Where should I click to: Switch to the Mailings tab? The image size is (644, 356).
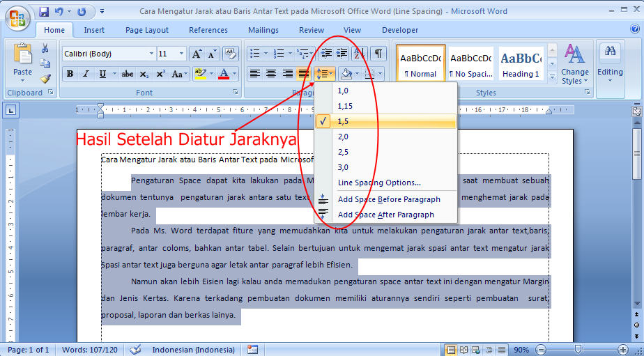(x=263, y=30)
